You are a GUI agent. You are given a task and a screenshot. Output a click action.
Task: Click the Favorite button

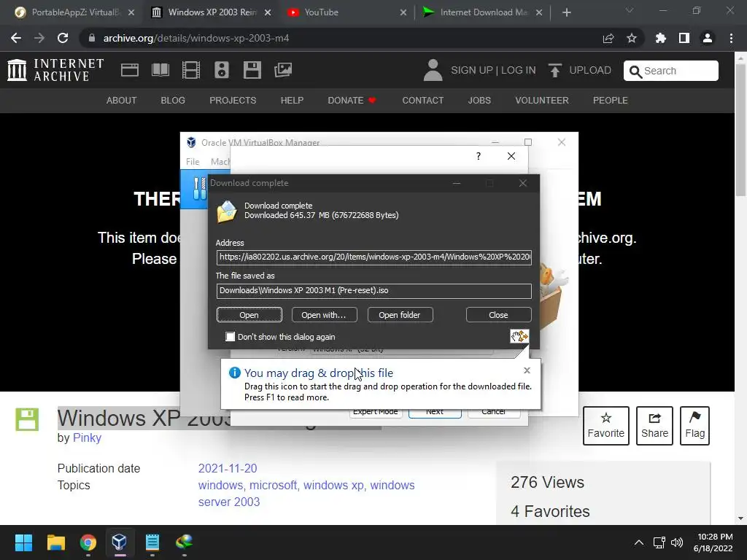point(606,426)
